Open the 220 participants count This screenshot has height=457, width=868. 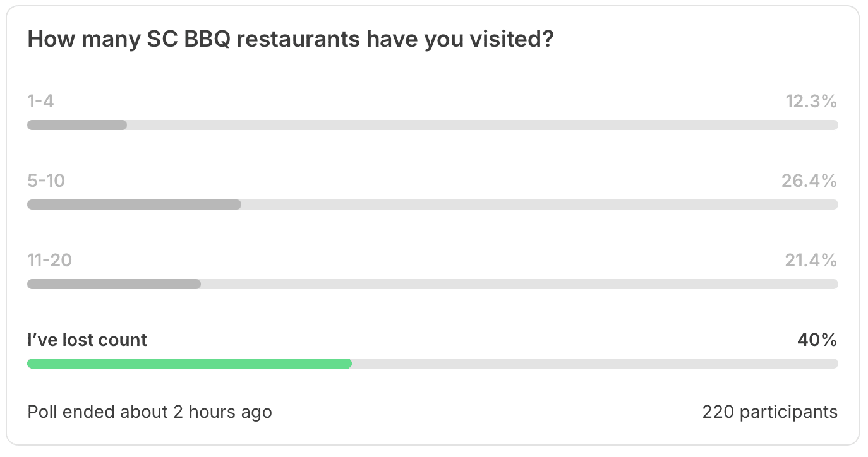770,412
